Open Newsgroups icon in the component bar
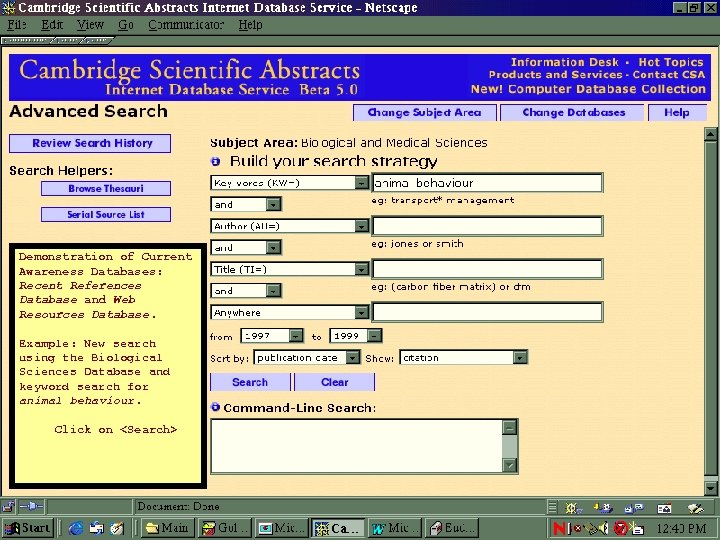The width and height of the screenshot is (720, 540). pyautogui.click(x=634, y=508)
